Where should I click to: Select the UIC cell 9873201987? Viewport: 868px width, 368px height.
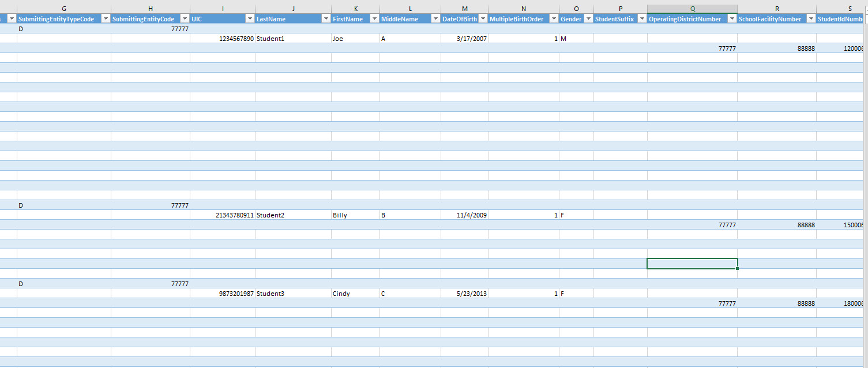(x=223, y=294)
